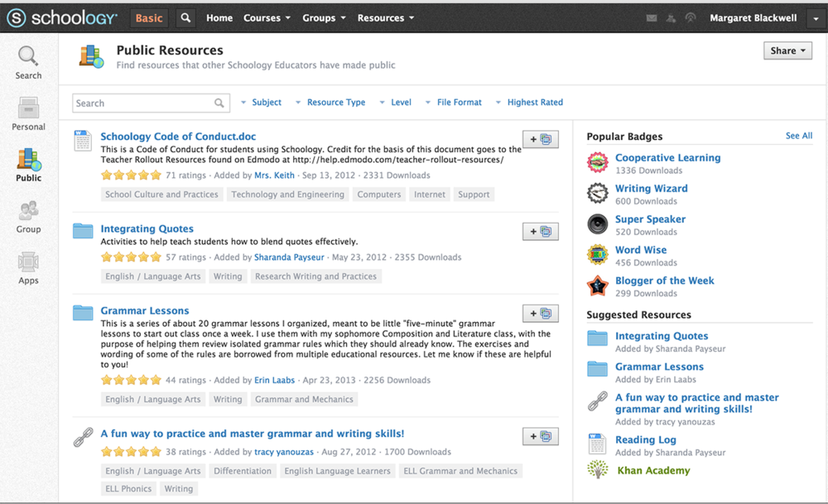Click the magnifier icon inside resource search box
The width and height of the screenshot is (828, 504).
coord(219,103)
